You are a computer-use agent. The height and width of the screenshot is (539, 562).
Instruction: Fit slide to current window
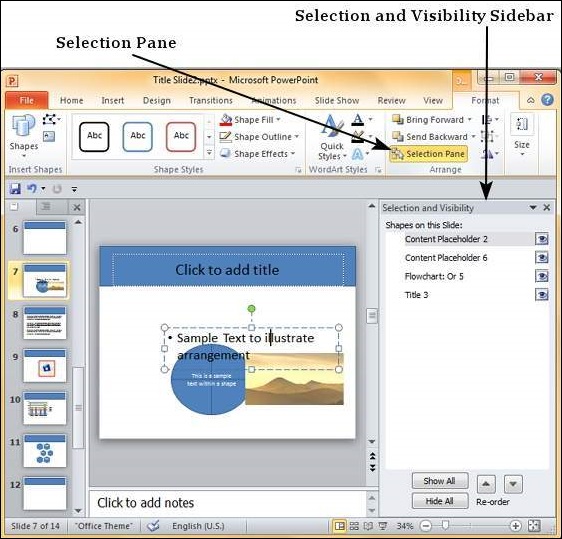[534, 526]
